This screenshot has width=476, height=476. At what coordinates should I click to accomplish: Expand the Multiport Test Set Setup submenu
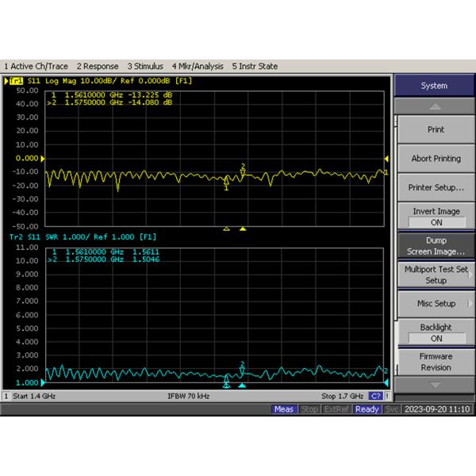436,274
